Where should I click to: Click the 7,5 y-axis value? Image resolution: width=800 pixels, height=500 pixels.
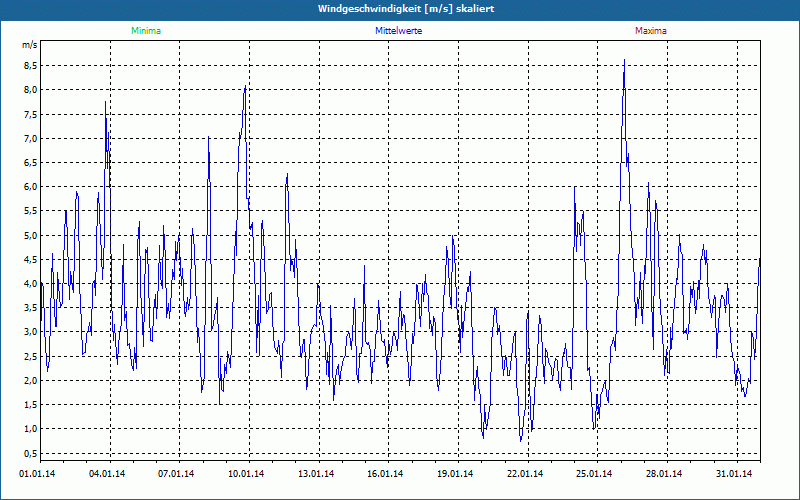coord(31,114)
